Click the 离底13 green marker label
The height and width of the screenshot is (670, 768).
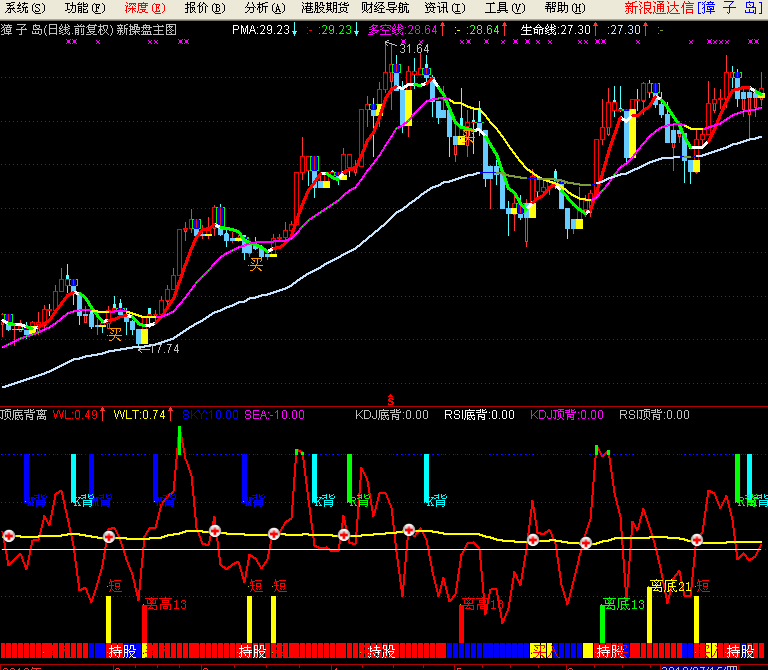[623, 604]
